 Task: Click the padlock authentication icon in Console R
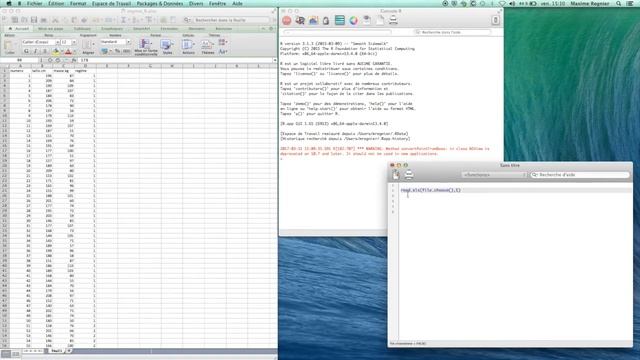[x=326, y=20]
